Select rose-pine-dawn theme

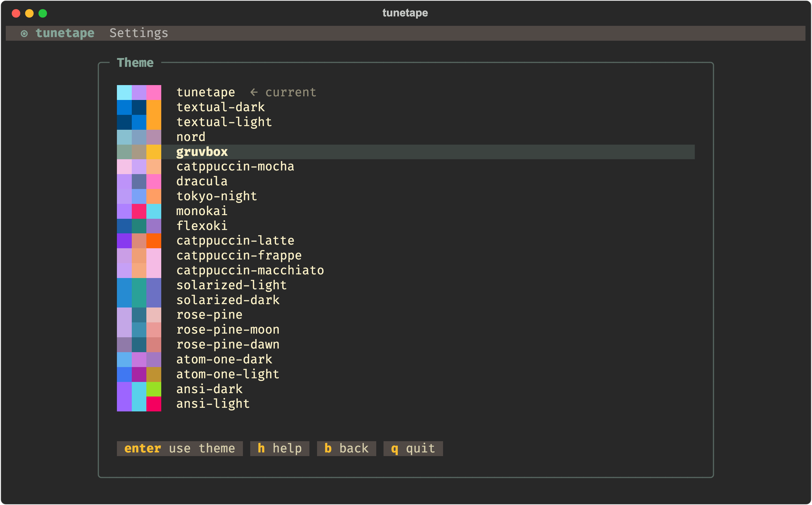405,345
